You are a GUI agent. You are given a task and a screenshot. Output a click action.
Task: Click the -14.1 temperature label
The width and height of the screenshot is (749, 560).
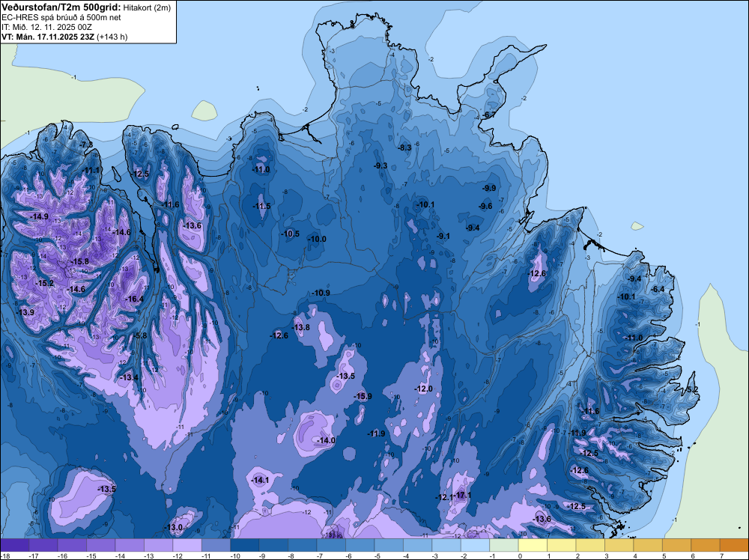(x=261, y=481)
